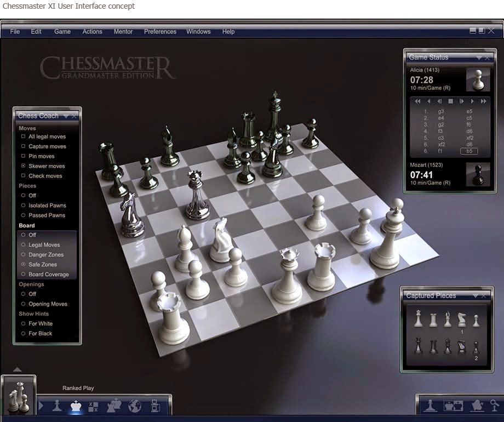Viewport: 504px width, 422px height.
Task: Select the Opening Moves radio option
Action: coord(23,304)
